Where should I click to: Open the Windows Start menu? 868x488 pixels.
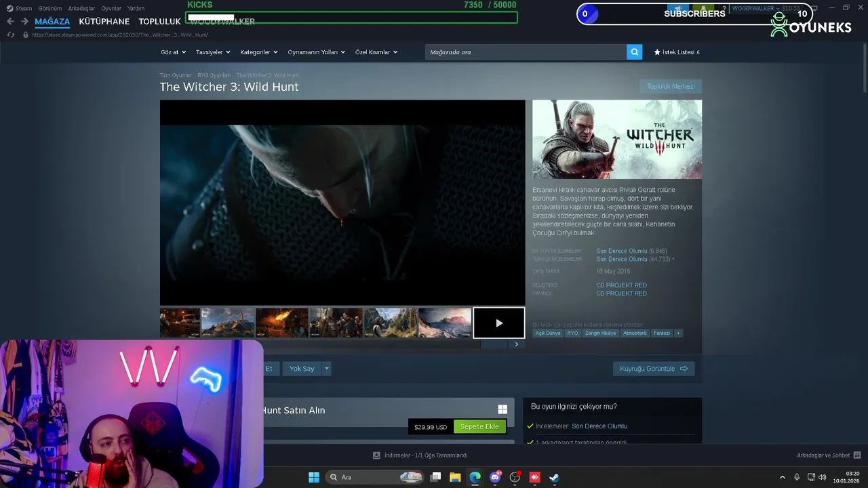point(314,477)
